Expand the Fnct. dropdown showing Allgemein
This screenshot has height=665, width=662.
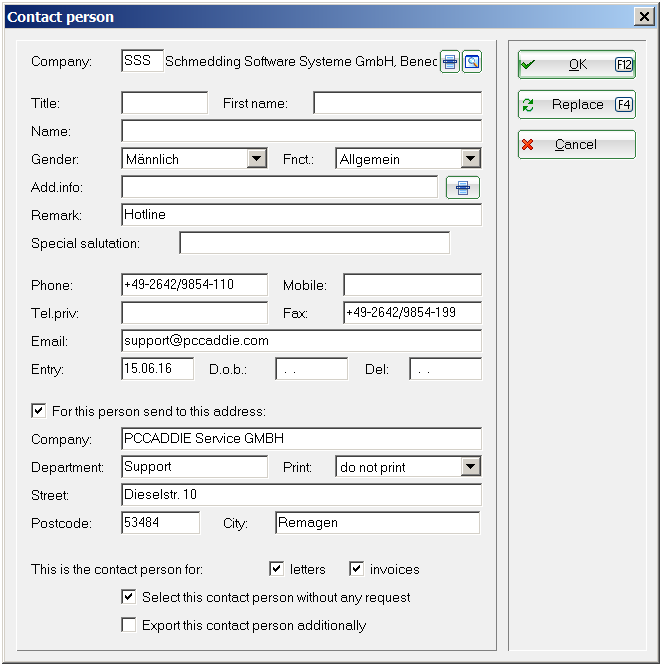(x=471, y=159)
